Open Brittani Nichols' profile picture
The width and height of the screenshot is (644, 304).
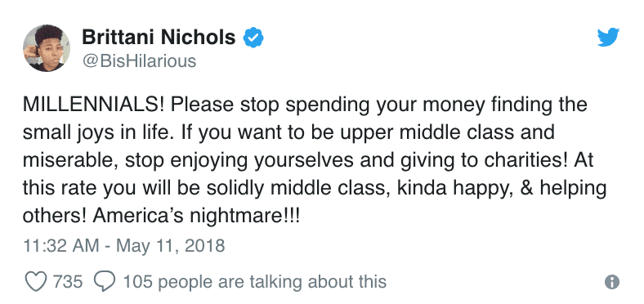tap(47, 48)
